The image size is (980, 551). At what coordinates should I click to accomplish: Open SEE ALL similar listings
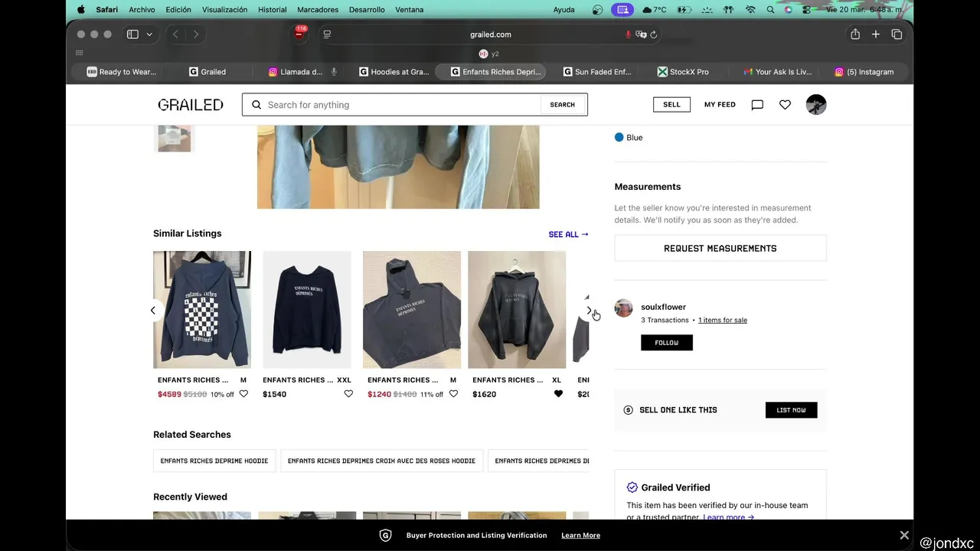568,234
